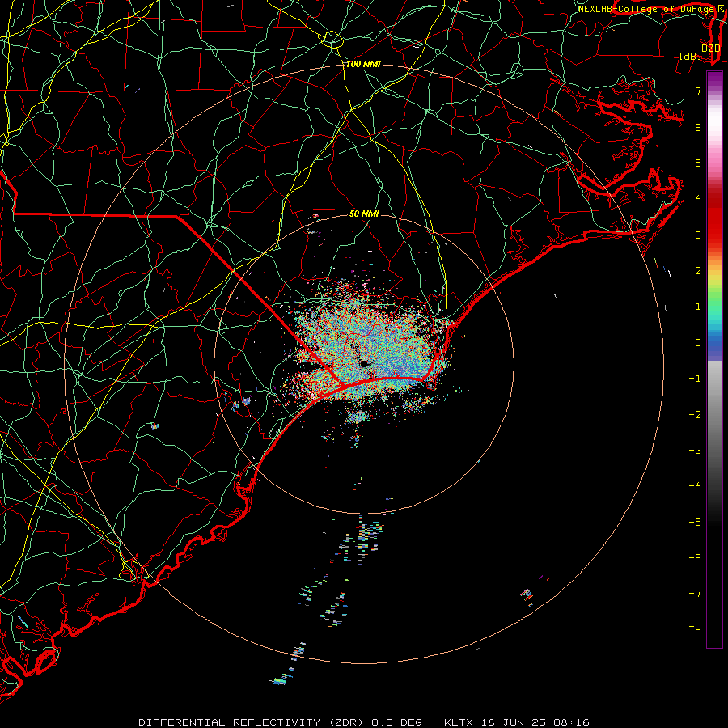Click the scale value -2 on legend
The height and width of the screenshot is (728, 728).
(695, 414)
